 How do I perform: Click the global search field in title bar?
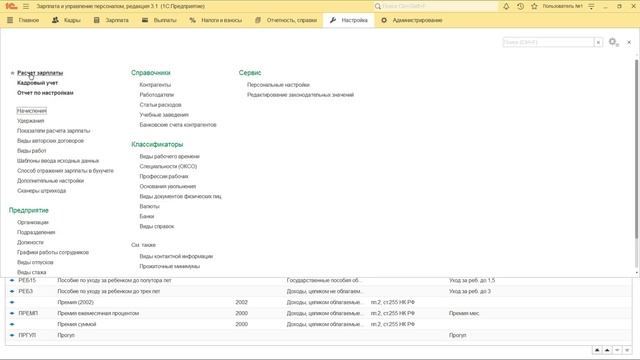[x=435, y=6]
